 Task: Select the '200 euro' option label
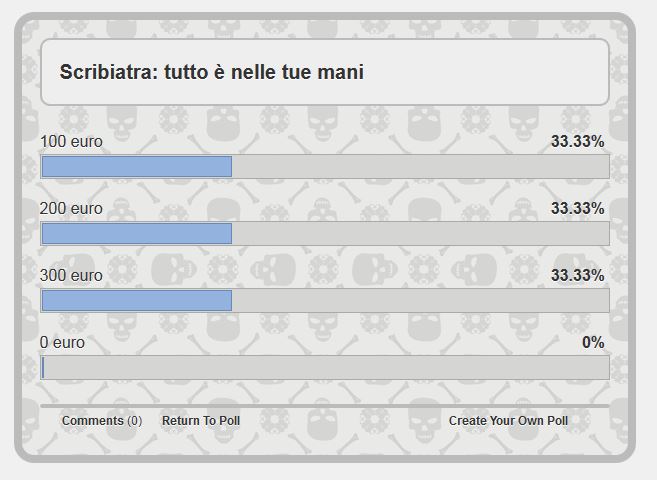pyautogui.click(x=71, y=209)
